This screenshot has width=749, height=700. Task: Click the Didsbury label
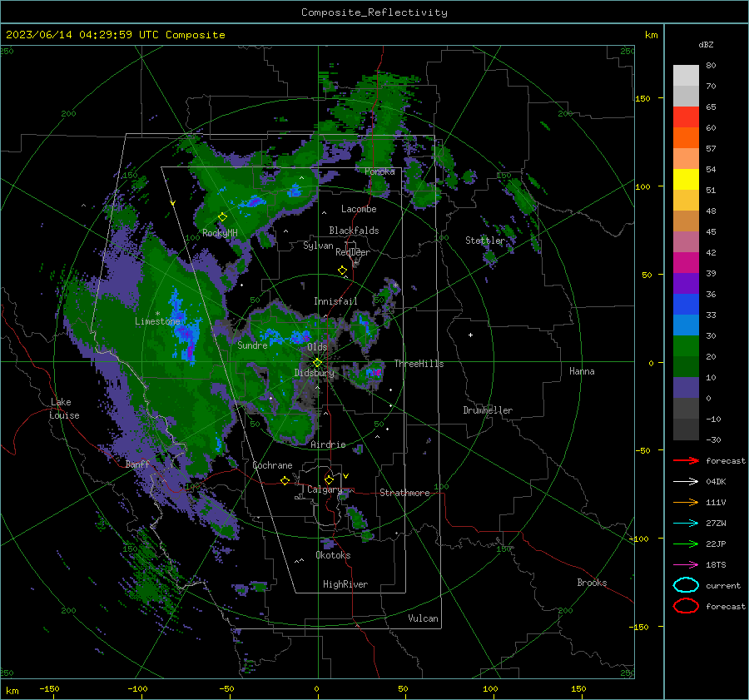tap(314, 373)
